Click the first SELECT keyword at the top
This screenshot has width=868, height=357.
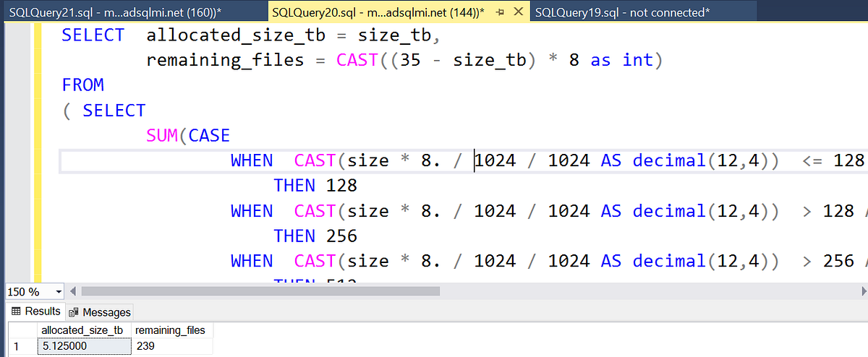(93, 35)
